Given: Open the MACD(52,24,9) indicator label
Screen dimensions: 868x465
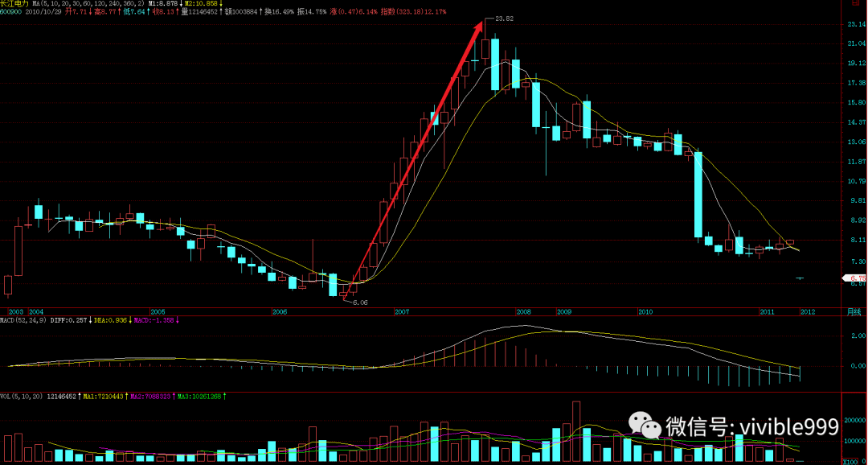Looking at the screenshot, I should [x=23, y=320].
